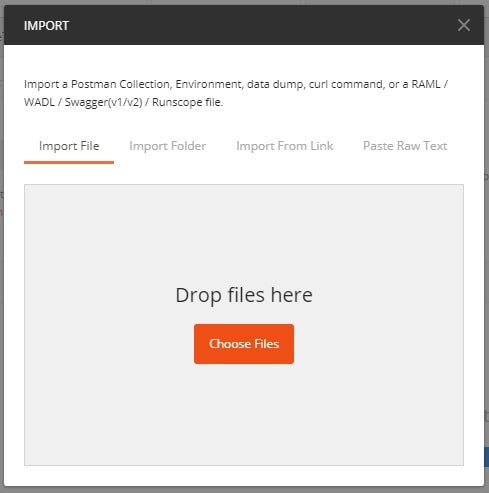This screenshot has width=489, height=493.
Task: Click the Choose Files button
Action: pos(244,344)
